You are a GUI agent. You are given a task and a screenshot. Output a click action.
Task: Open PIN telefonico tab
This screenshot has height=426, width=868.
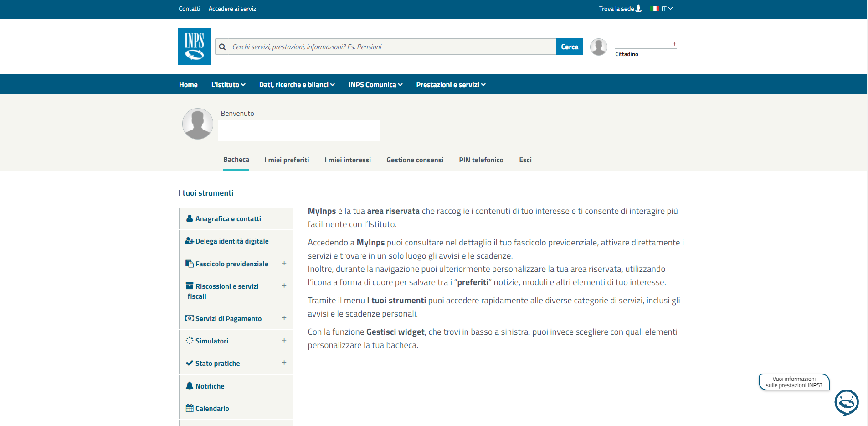tap(481, 160)
